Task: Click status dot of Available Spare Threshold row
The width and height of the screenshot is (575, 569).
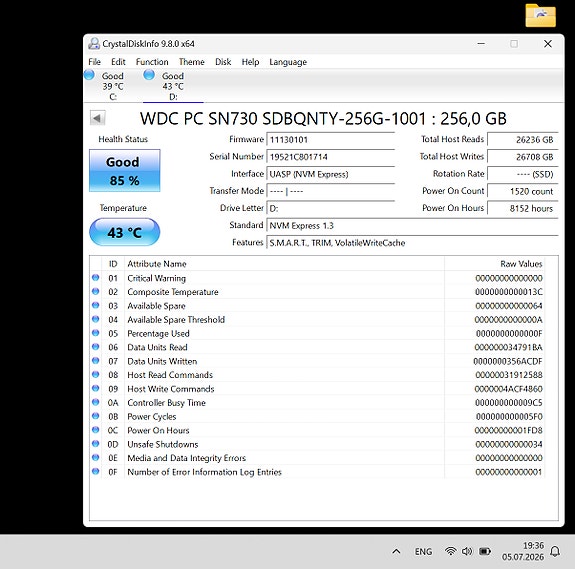Action: pos(96,319)
